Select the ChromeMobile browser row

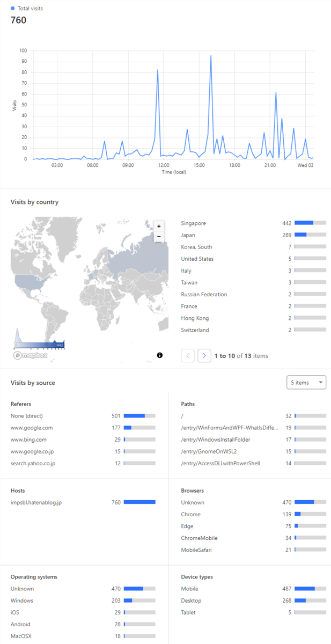pos(254,538)
